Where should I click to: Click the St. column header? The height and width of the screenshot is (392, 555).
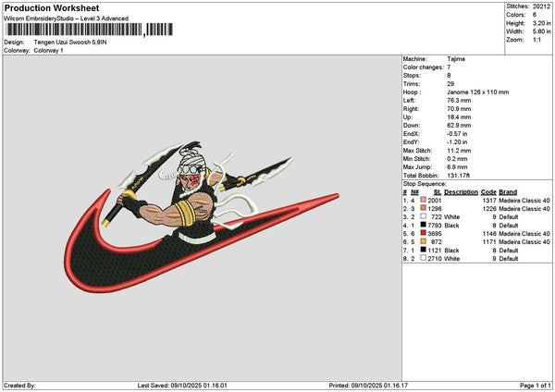438,192
